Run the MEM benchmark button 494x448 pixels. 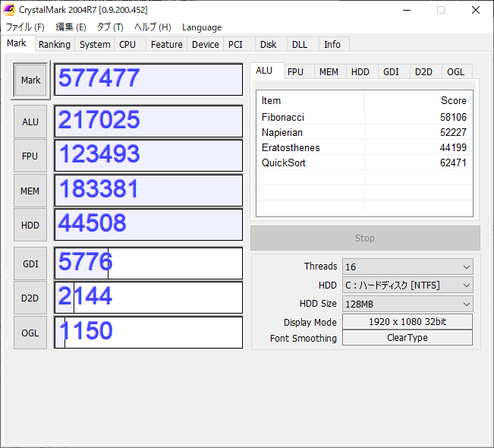[30, 191]
